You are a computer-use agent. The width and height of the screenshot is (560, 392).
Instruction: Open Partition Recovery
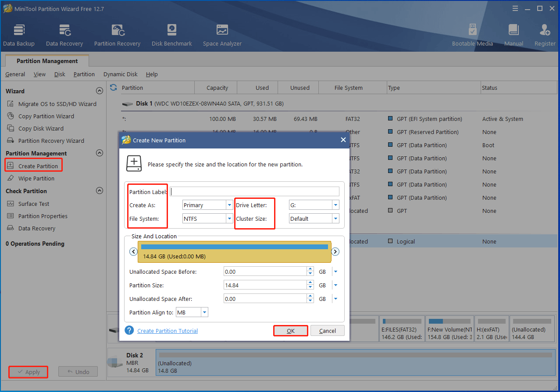pos(117,34)
